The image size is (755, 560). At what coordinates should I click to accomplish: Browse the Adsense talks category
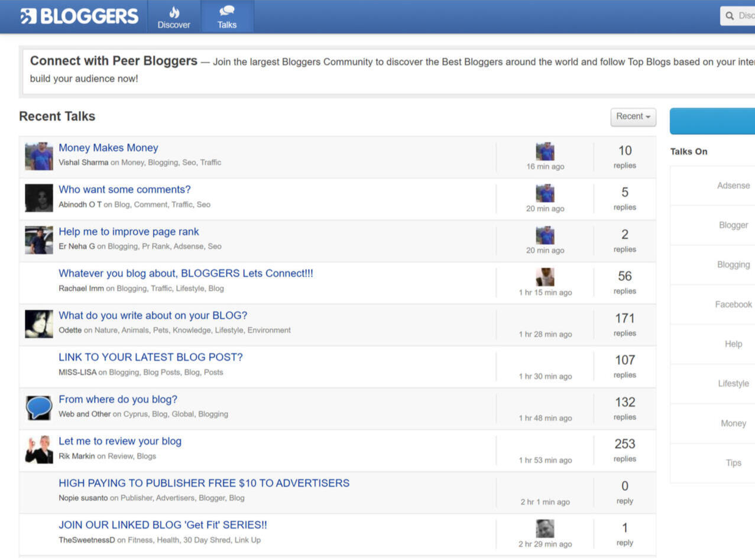[x=733, y=185]
